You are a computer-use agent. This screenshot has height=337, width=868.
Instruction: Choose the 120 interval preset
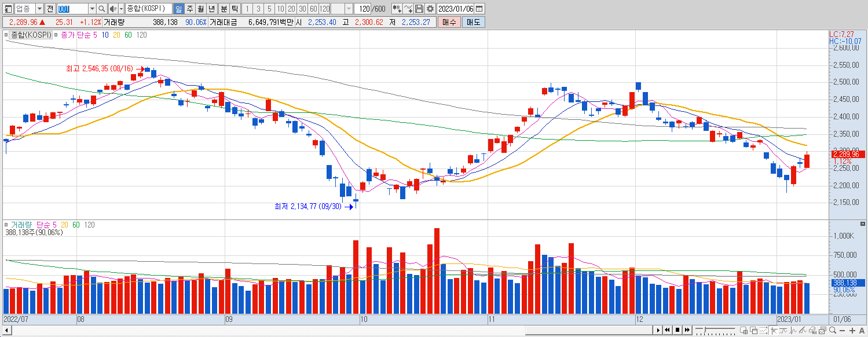click(x=324, y=9)
